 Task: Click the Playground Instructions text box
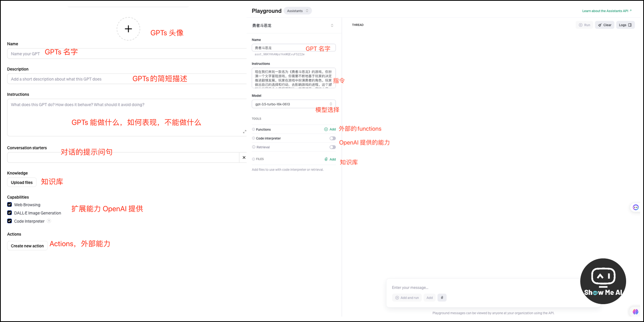tap(294, 78)
